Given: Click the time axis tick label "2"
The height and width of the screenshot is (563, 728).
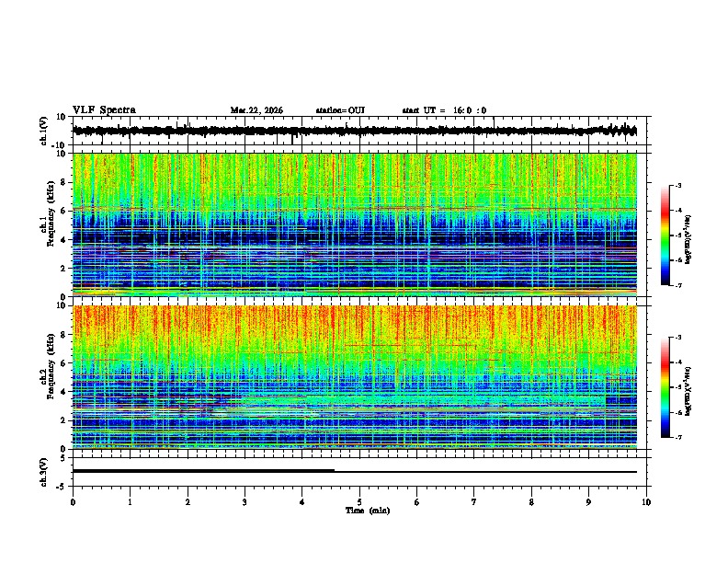Looking at the screenshot, I should tap(188, 502).
